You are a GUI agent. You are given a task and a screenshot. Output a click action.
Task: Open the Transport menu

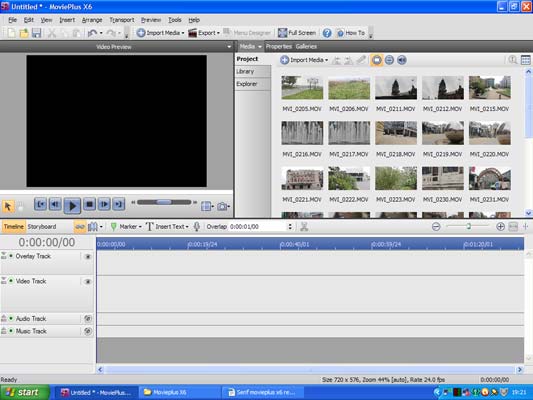click(122, 20)
